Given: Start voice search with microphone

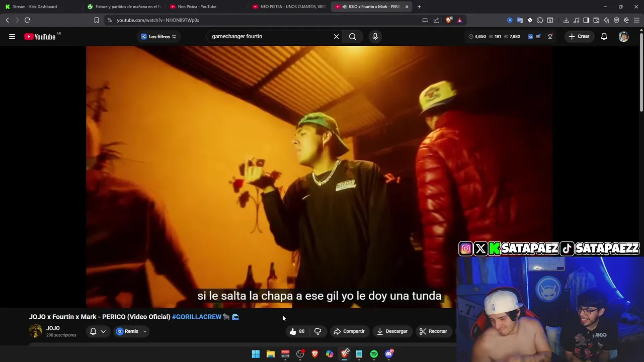Looking at the screenshot, I should click(375, 36).
